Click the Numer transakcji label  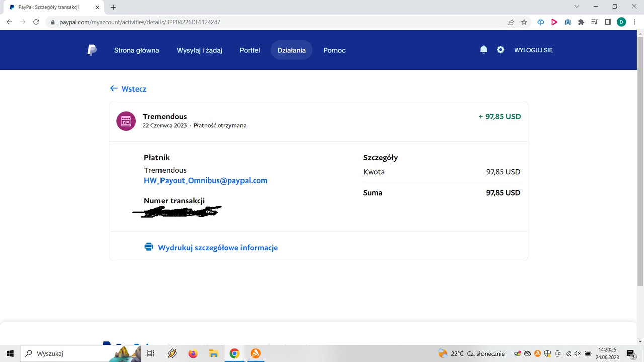point(175,201)
